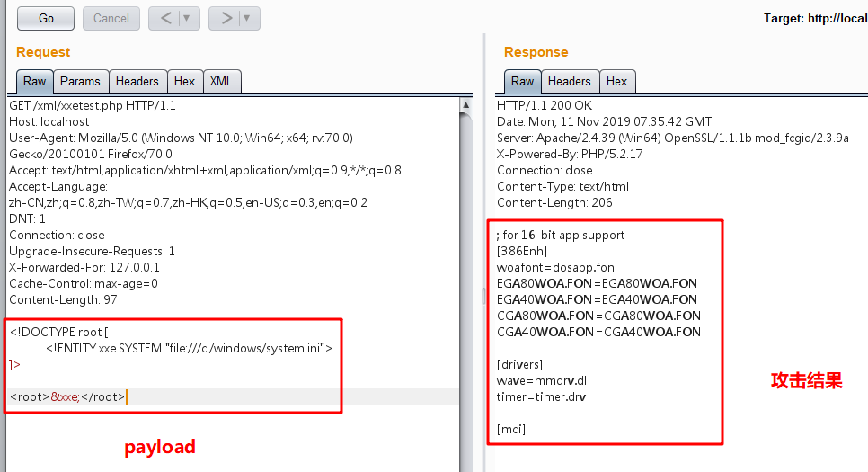Switch to the Request Params tab
This screenshot has width=868, height=472.
pos(80,82)
